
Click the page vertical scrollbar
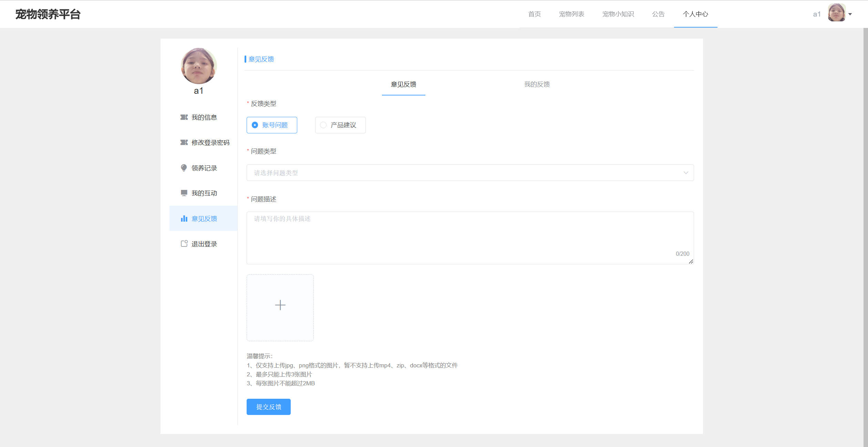pos(865,237)
